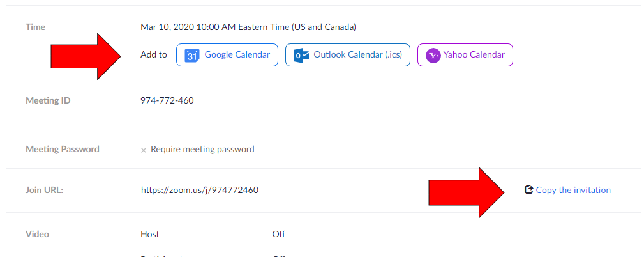Screen dimensions: 644x257
Task: Click the Add to text
Action: (x=154, y=55)
